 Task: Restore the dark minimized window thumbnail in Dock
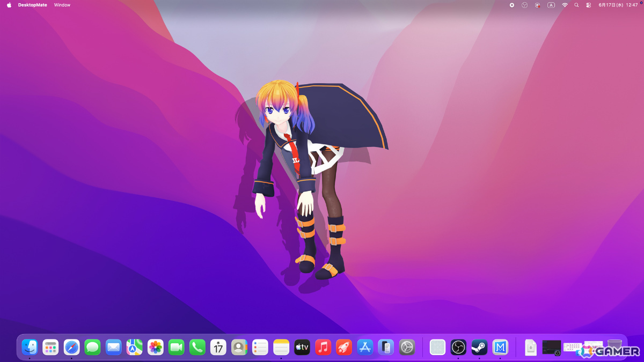point(552,348)
